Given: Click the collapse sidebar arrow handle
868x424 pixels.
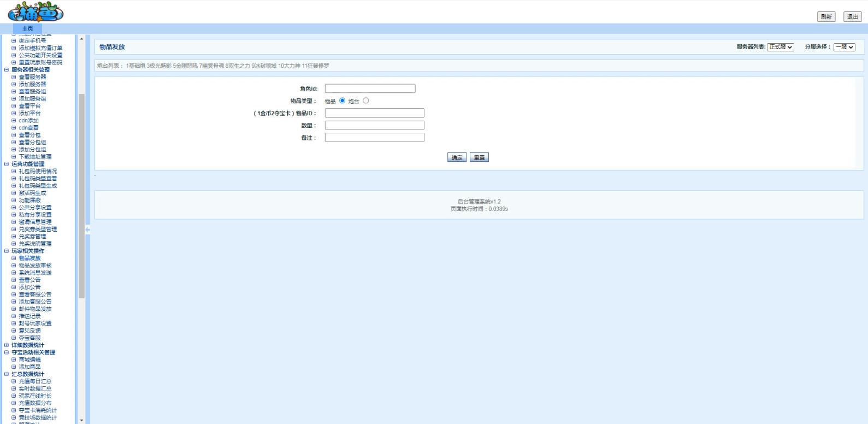Looking at the screenshot, I should [87, 229].
